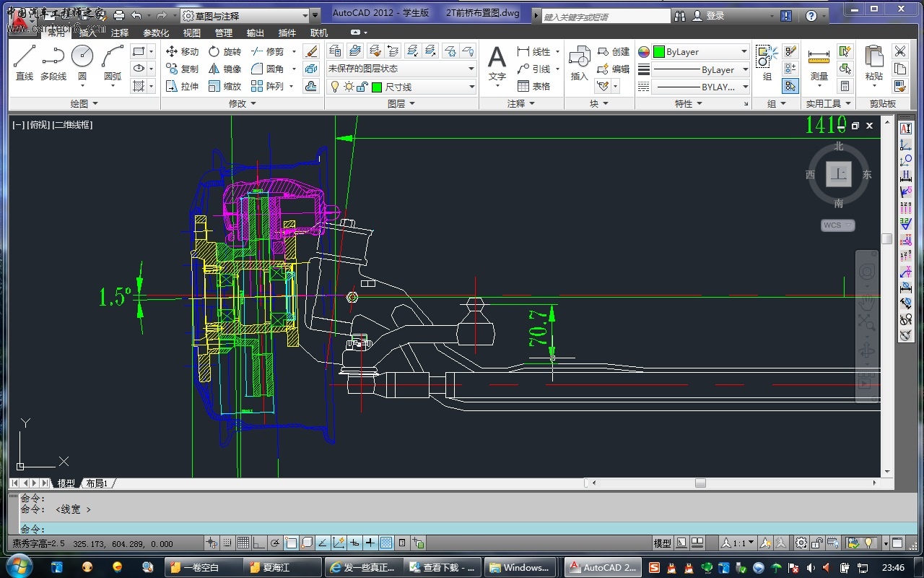
Task: Click the [俯视] view control label
Action: pyautogui.click(x=39, y=125)
